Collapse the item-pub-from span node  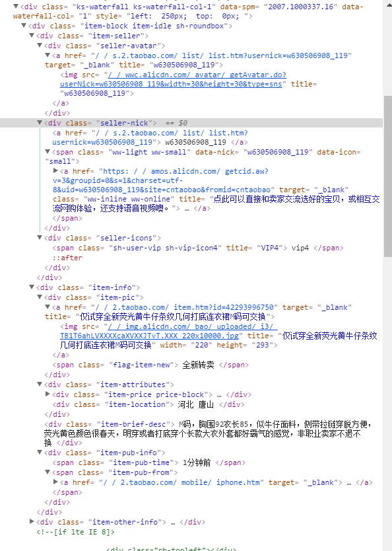tap(48, 472)
